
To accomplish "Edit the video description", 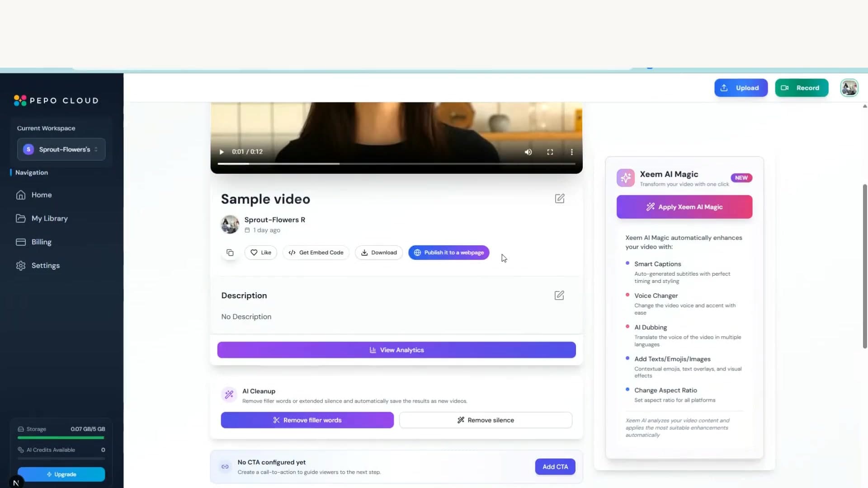I will [x=559, y=295].
